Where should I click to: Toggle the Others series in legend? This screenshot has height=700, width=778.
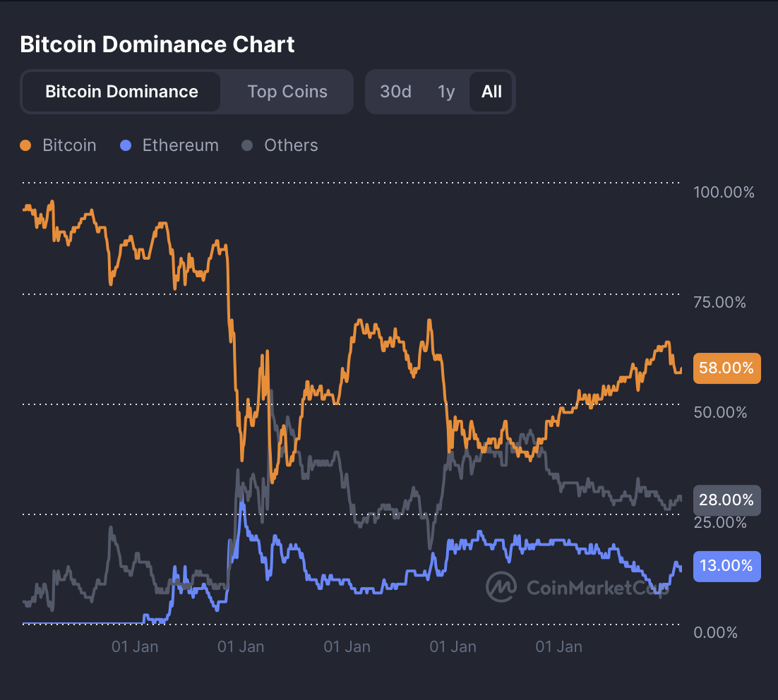pos(280,145)
